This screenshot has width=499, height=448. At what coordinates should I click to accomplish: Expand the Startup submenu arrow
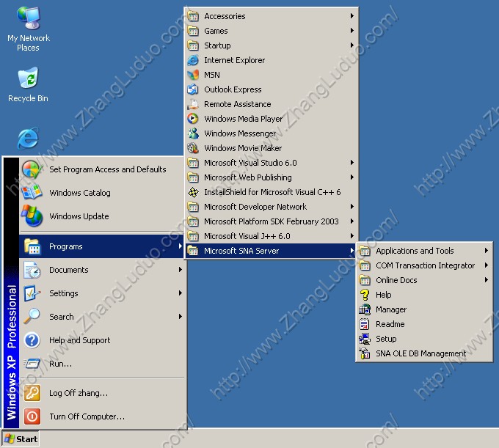[x=352, y=45]
